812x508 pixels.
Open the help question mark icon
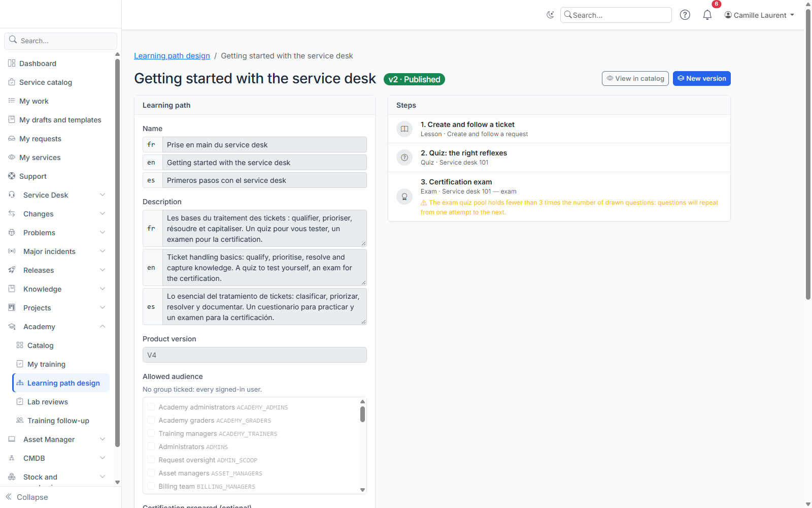[x=685, y=15]
